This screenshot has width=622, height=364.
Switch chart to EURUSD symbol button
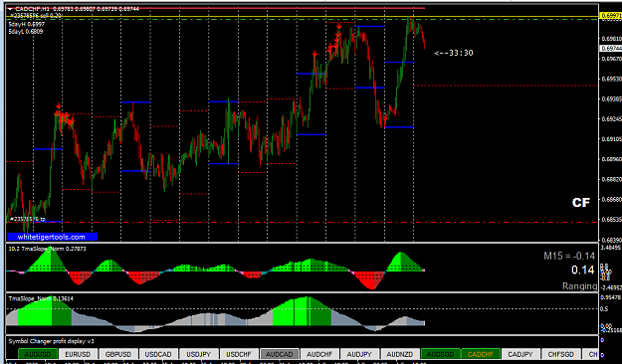[79, 354]
